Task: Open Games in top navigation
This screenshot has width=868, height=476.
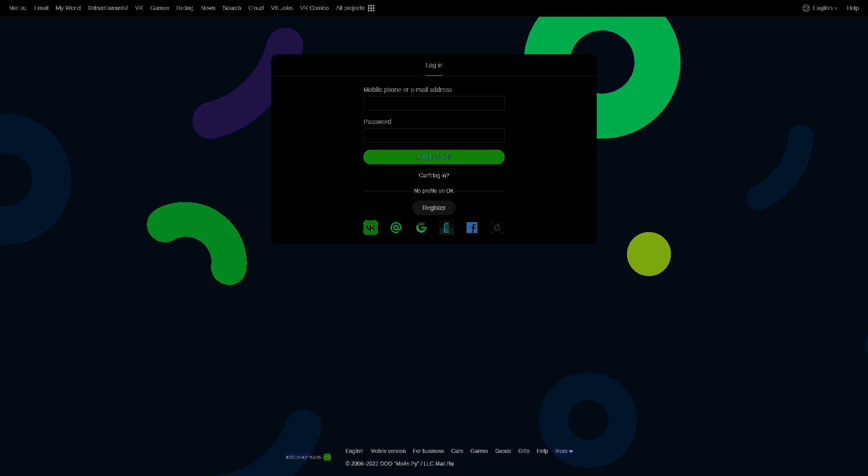Action: pyautogui.click(x=160, y=8)
